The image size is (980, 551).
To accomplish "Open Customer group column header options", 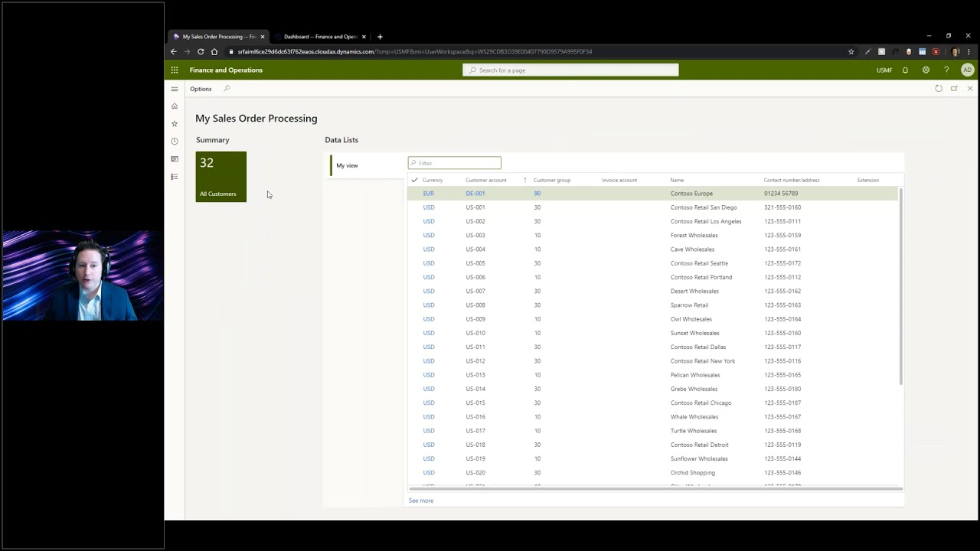I will 552,180.
